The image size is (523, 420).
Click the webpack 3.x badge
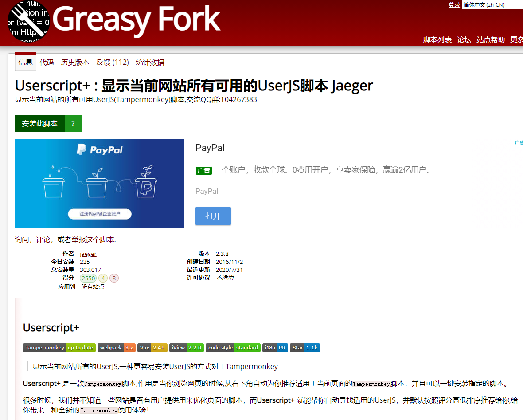(117, 348)
